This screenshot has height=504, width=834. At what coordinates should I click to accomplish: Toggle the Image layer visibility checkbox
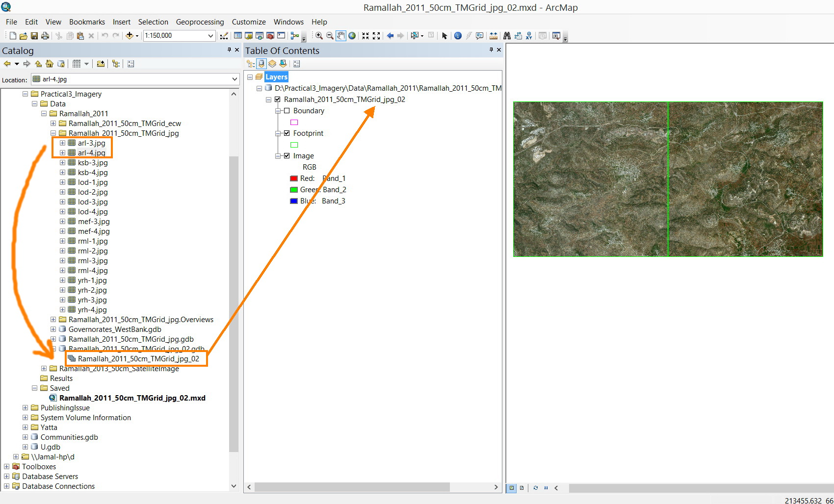click(287, 156)
